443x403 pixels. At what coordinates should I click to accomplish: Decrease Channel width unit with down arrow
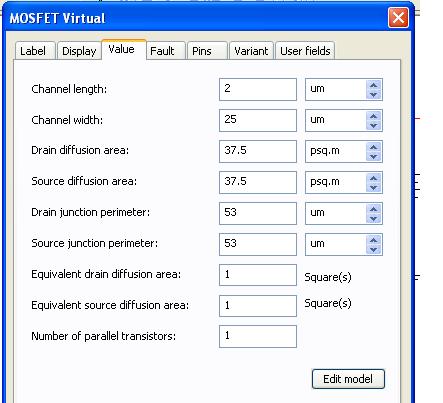[373, 125]
